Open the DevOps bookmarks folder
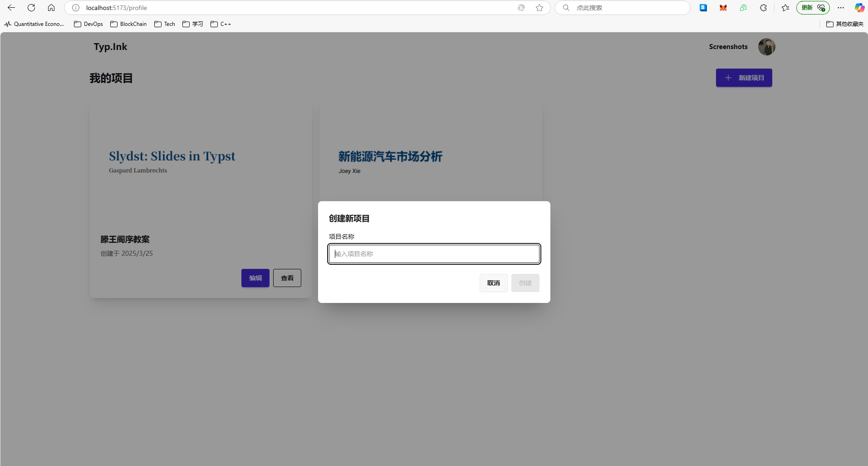This screenshot has height=466, width=868. 88,24
